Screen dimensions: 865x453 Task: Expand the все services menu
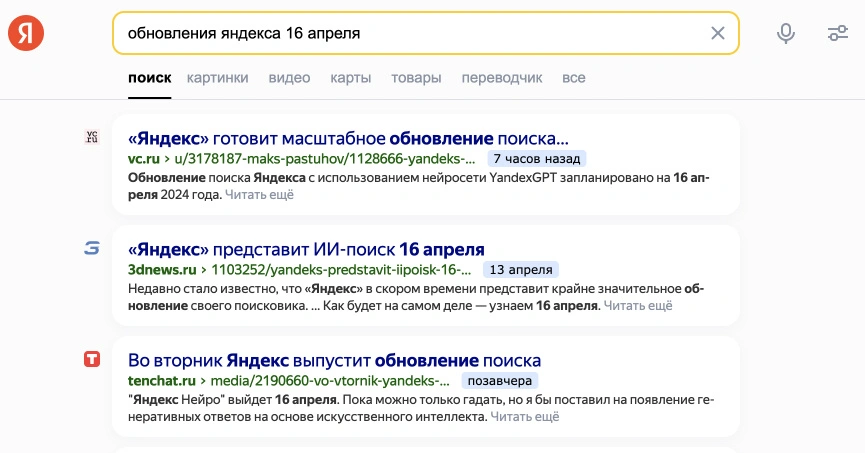click(573, 78)
